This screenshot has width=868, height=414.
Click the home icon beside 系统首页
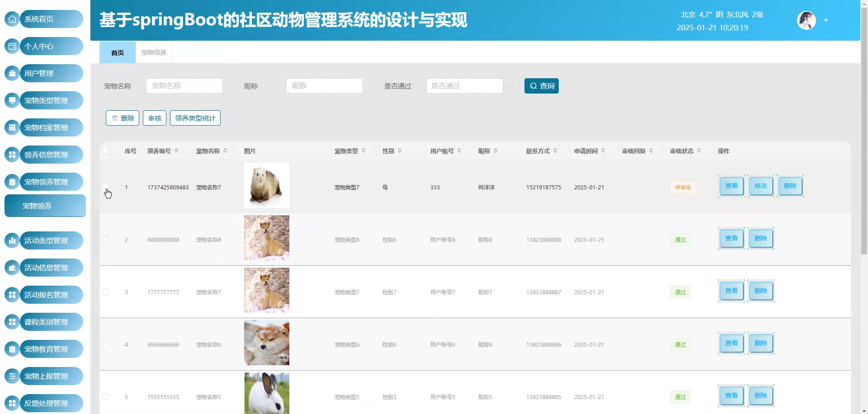pos(12,19)
